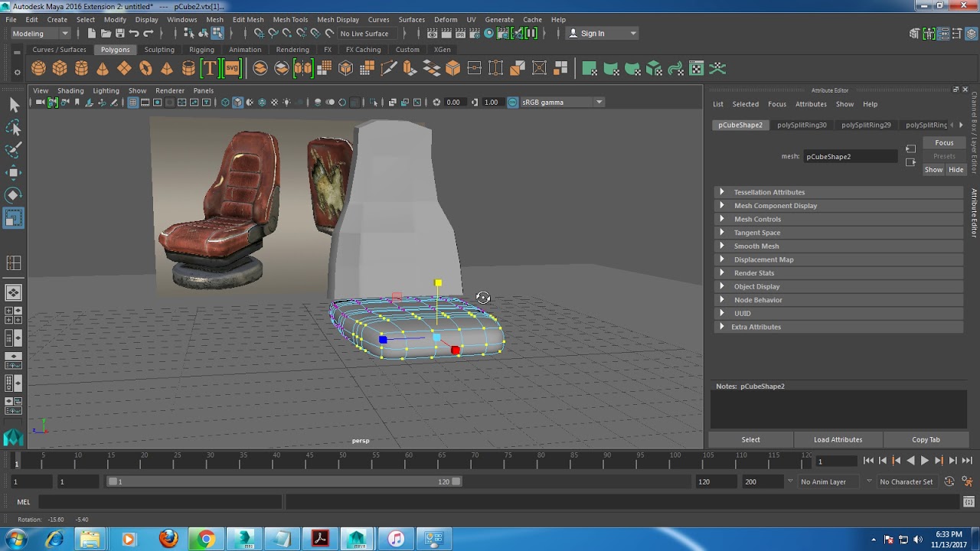Click the Select button at panel bottom

pyautogui.click(x=750, y=439)
